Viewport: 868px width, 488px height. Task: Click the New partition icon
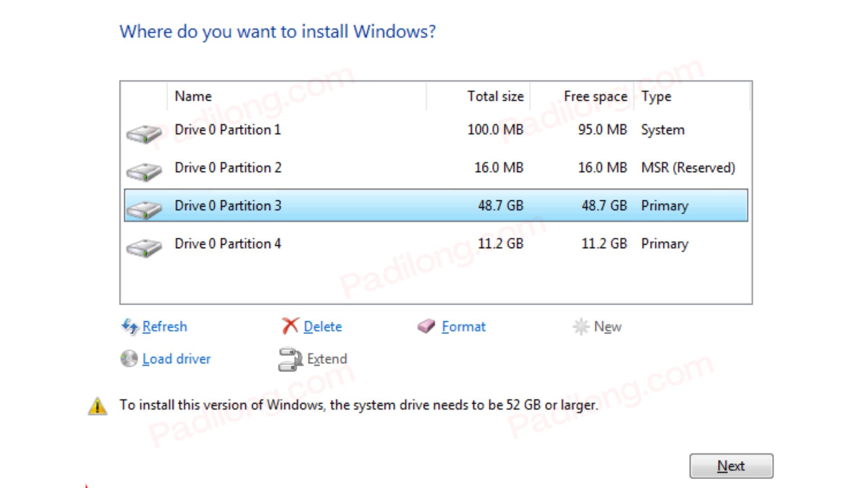(581, 326)
